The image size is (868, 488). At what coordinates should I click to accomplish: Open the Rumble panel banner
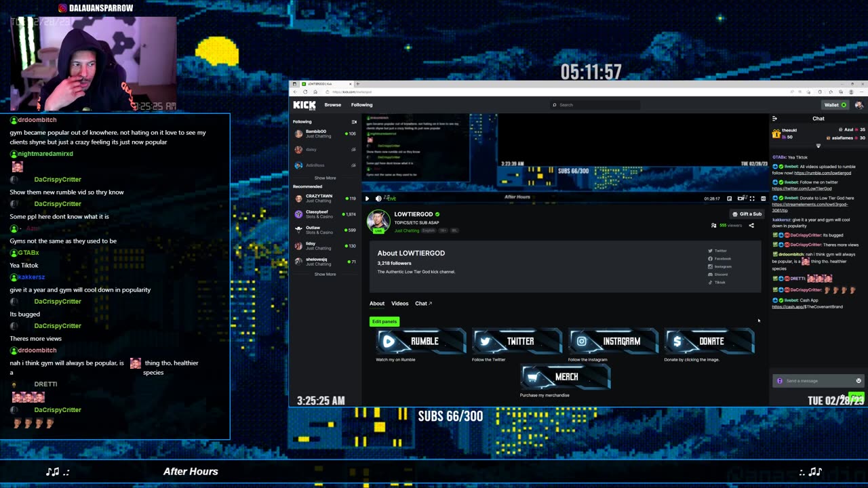[421, 341]
